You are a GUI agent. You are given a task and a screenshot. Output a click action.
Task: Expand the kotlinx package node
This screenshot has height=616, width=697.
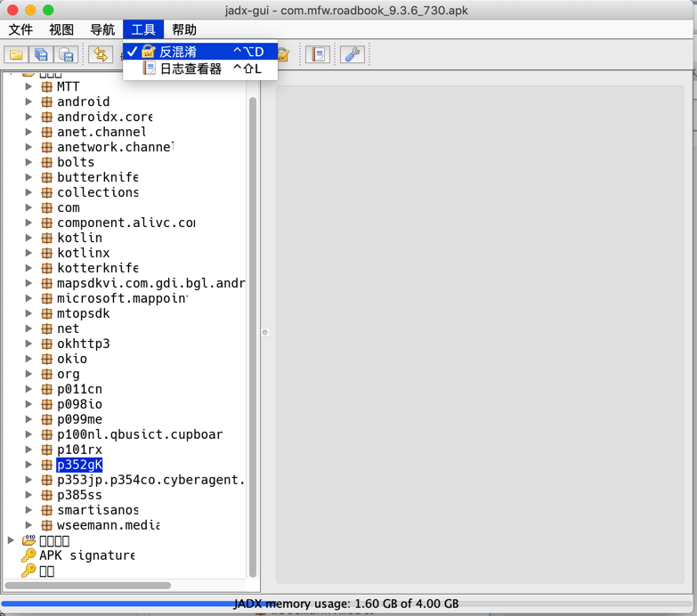point(28,253)
